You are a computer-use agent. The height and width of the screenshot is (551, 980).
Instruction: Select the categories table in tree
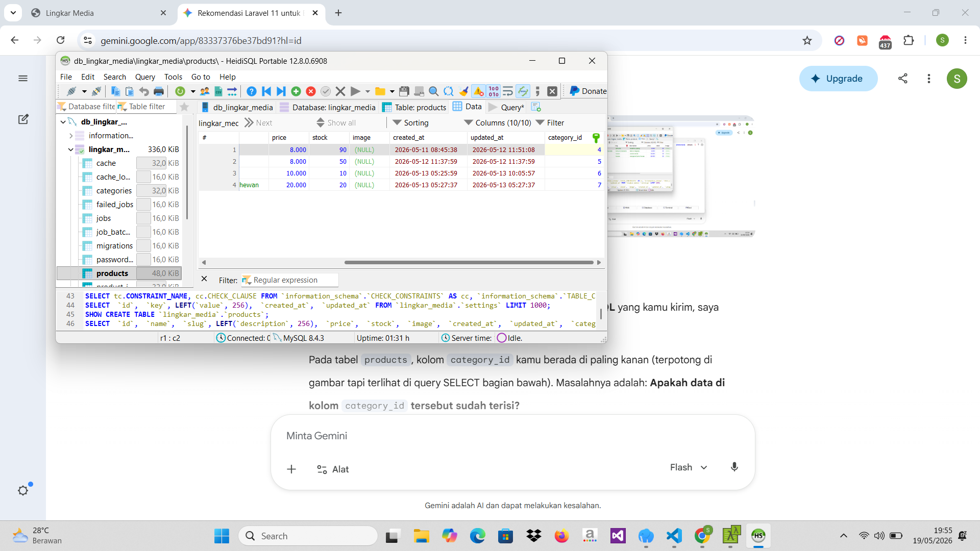[114, 191]
